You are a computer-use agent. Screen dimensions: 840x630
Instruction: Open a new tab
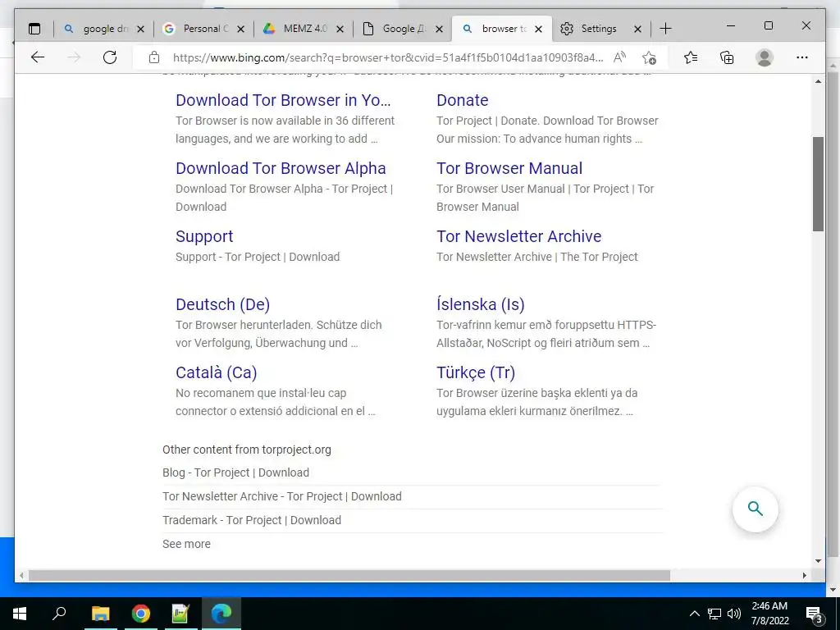(665, 29)
